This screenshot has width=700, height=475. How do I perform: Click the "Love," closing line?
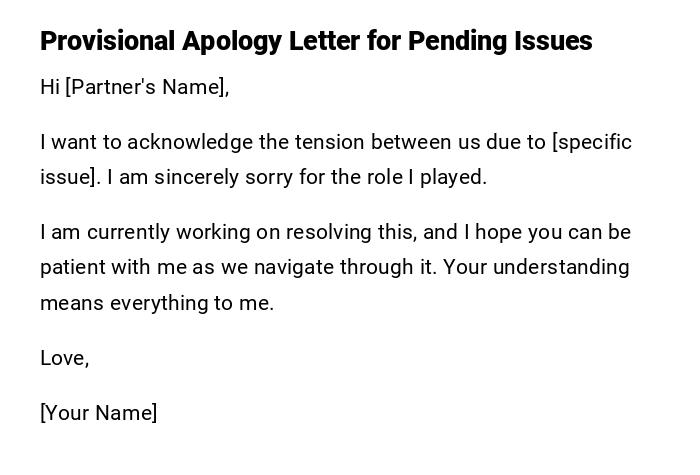[x=65, y=358]
